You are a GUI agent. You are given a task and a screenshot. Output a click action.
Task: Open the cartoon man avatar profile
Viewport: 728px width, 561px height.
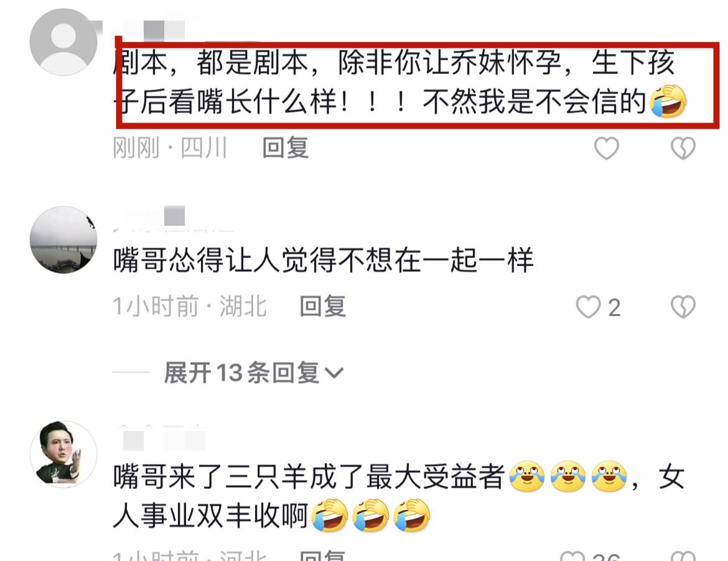(x=63, y=454)
